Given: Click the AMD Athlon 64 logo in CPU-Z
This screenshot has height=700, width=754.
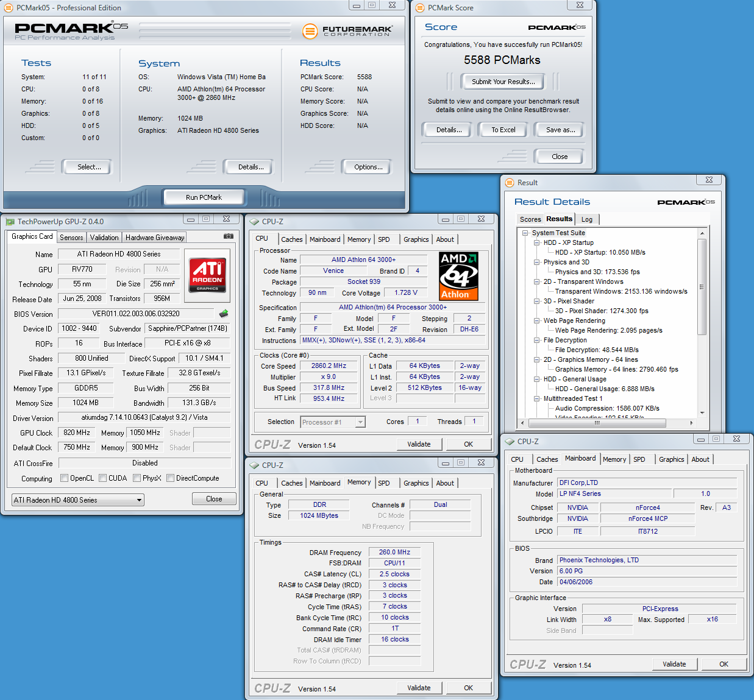Looking at the screenshot, I should (458, 276).
